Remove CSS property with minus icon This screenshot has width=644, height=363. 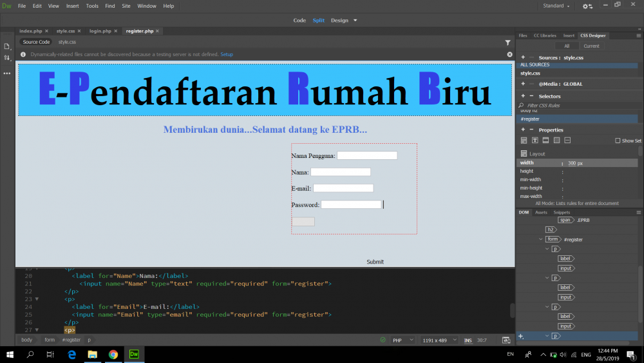(531, 130)
